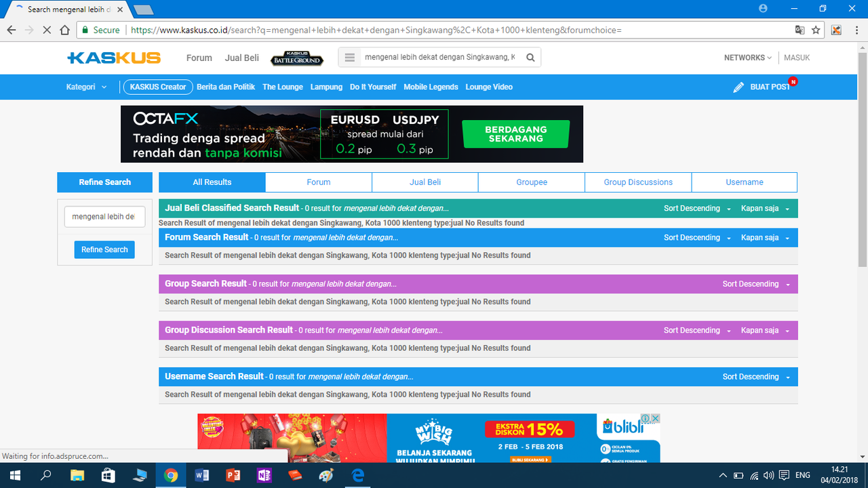Screen dimensions: 868x488
Task: Open Sort Descending in Group Search Result
Action: (x=756, y=284)
